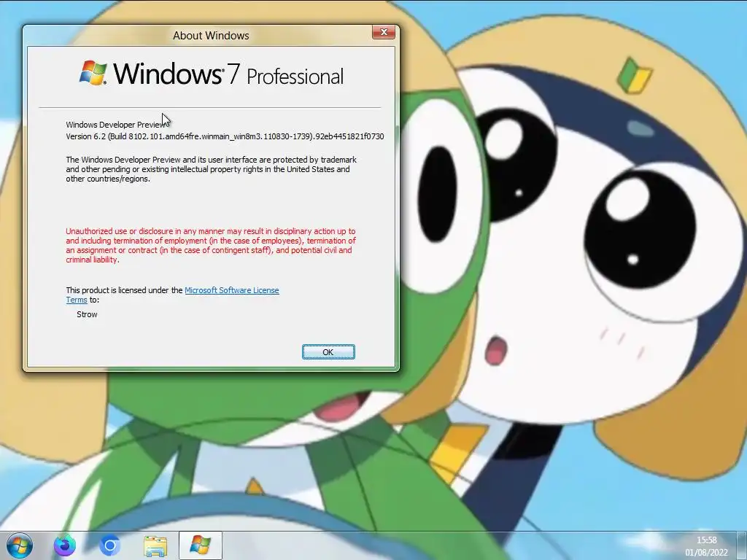Viewport: 747px width, 560px height.
Task: Launch Firefox from the taskbar
Action: pyautogui.click(x=64, y=545)
